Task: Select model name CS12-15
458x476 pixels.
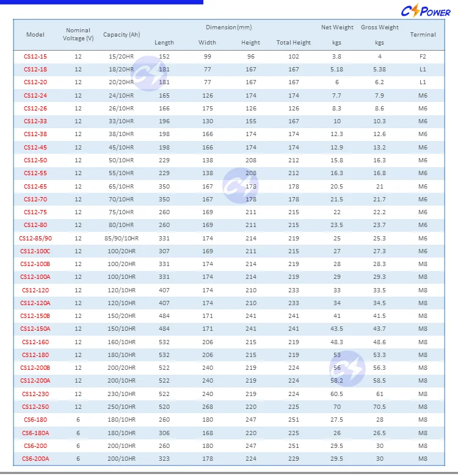Action: [x=35, y=57]
